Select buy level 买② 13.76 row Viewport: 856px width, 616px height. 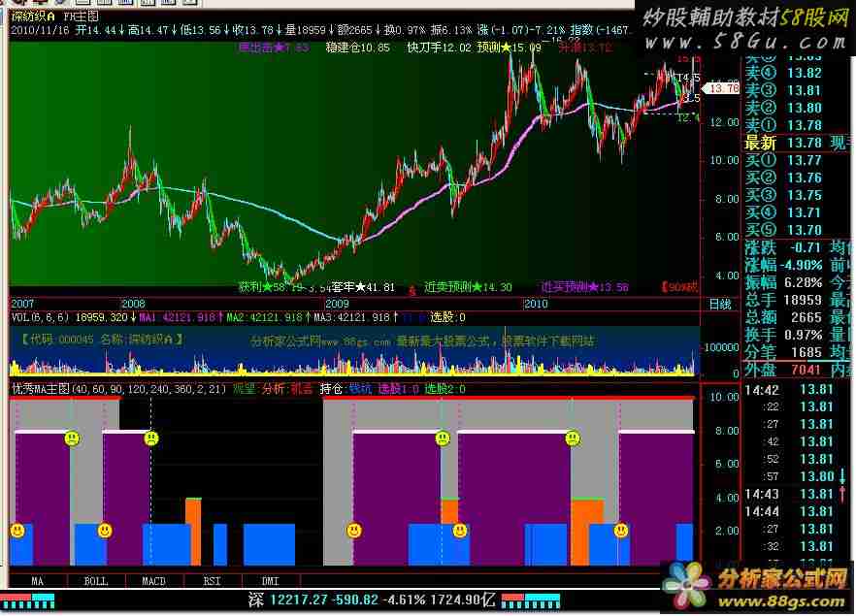[784, 178]
